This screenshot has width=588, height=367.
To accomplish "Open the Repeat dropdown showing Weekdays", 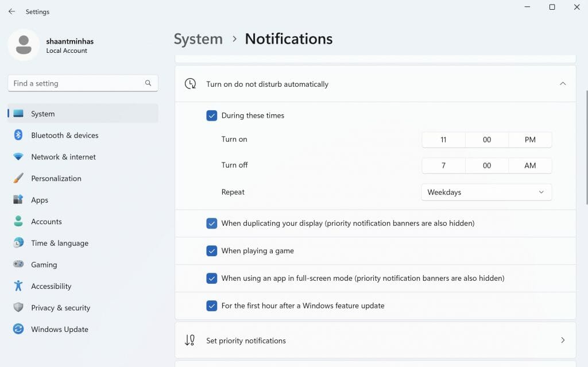I will click(x=486, y=192).
